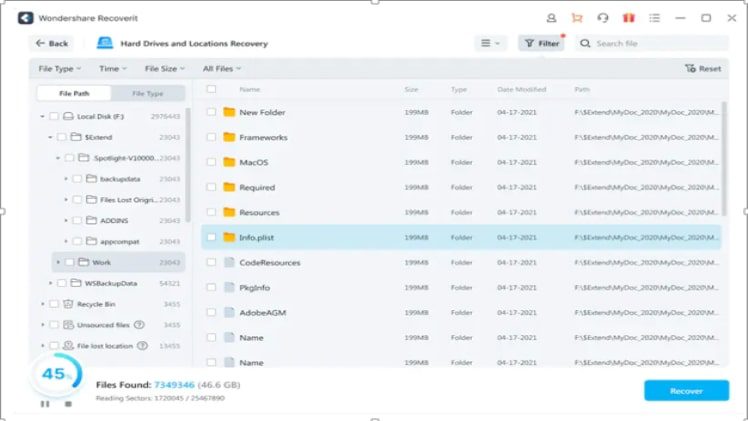Screen dimensions: 748x421
Task: Check the Frameworks row checkbox
Action: click(211, 137)
